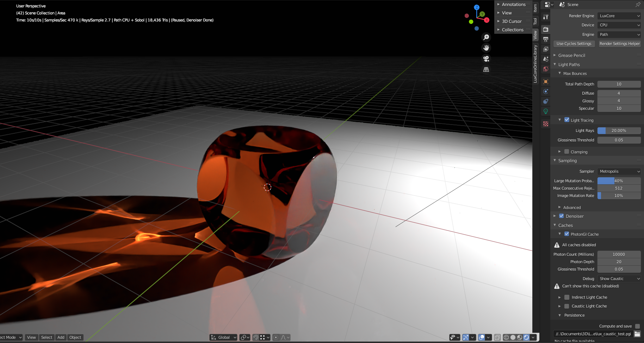Enable the Indirect Light Cache checkbox

(x=567, y=297)
